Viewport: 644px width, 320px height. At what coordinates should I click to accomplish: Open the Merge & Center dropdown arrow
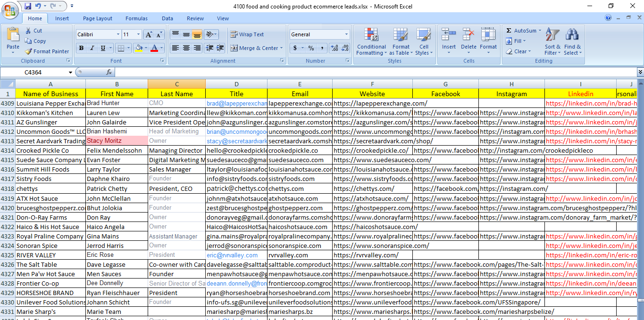pyautogui.click(x=281, y=48)
